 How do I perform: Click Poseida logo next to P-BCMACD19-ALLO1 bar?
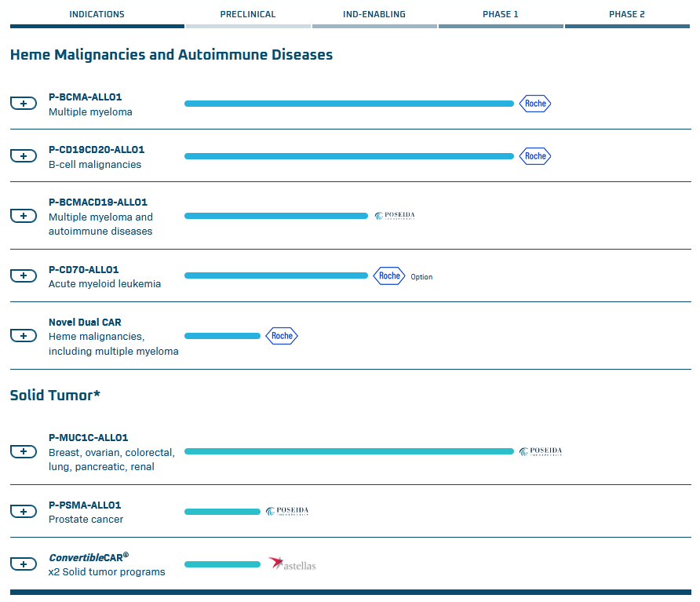click(x=395, y=216)
